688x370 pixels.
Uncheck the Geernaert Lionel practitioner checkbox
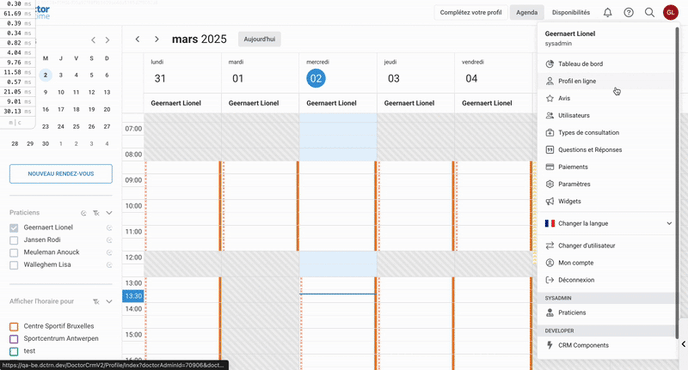(14, 228)
